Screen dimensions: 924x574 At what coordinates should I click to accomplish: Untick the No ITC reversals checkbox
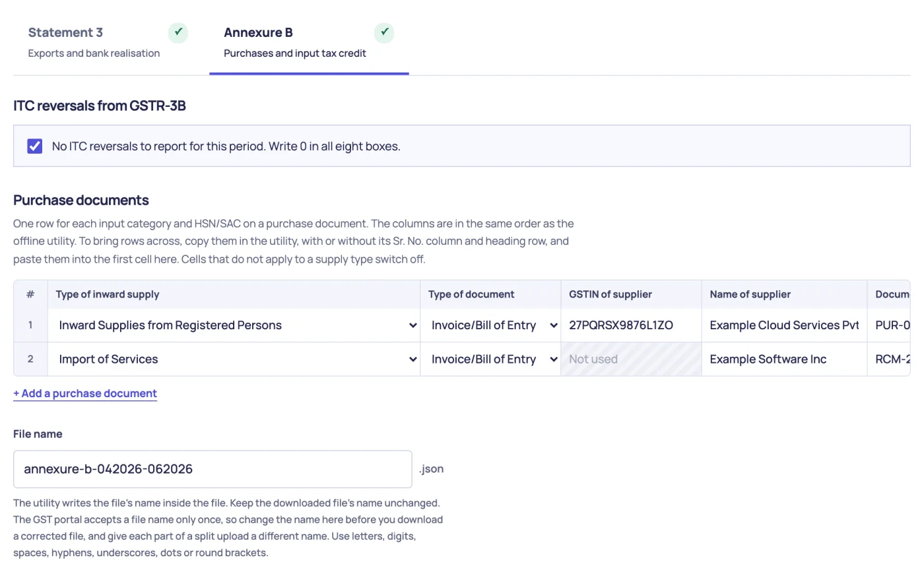click(x=35, y=146)
